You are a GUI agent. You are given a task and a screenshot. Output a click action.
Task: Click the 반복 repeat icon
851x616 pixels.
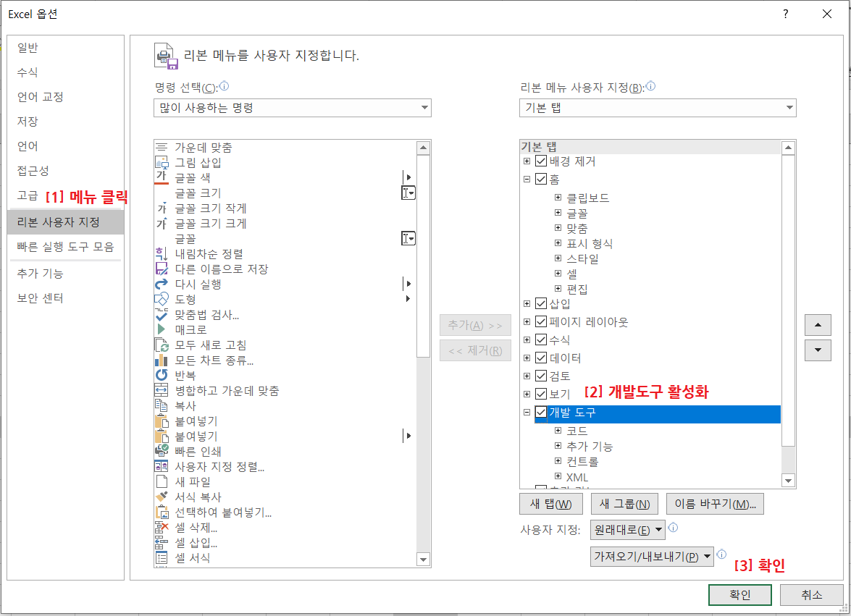[162, 375]
